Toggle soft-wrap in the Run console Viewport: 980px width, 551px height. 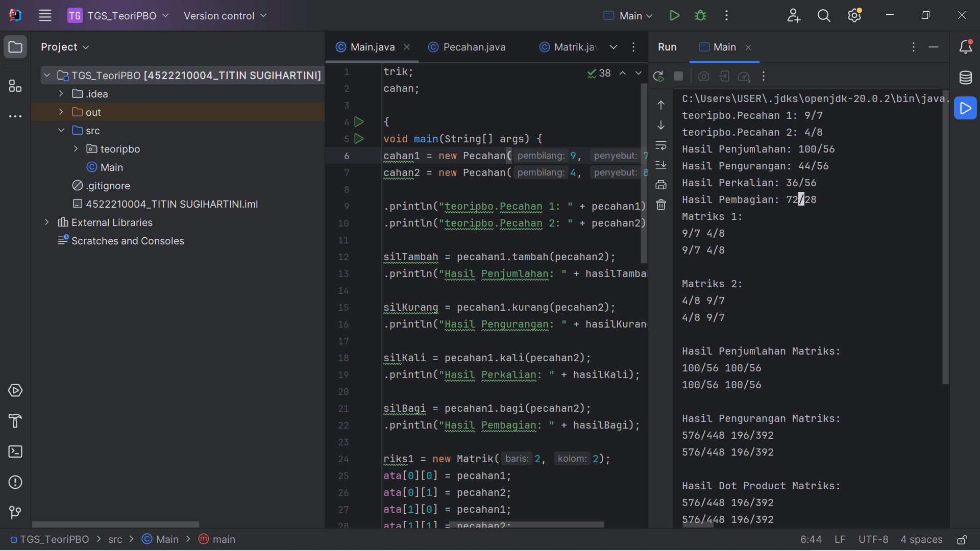pyautogui.click(x=661, y=145)
